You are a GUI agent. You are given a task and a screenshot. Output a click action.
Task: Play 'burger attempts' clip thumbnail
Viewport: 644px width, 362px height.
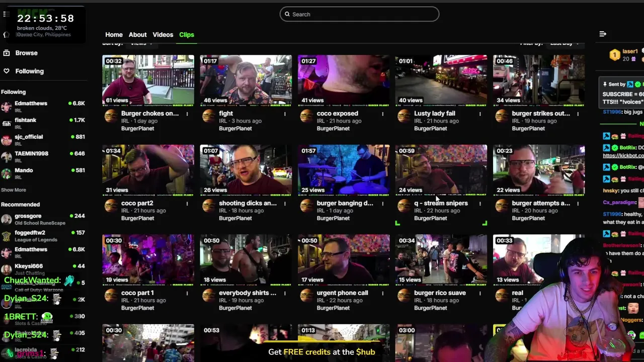539,170
